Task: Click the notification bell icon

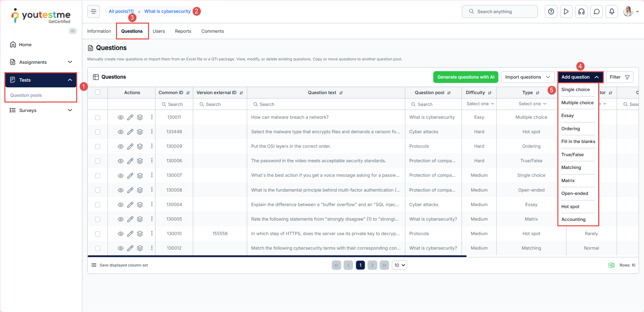Action: click(x=612, y=11)
